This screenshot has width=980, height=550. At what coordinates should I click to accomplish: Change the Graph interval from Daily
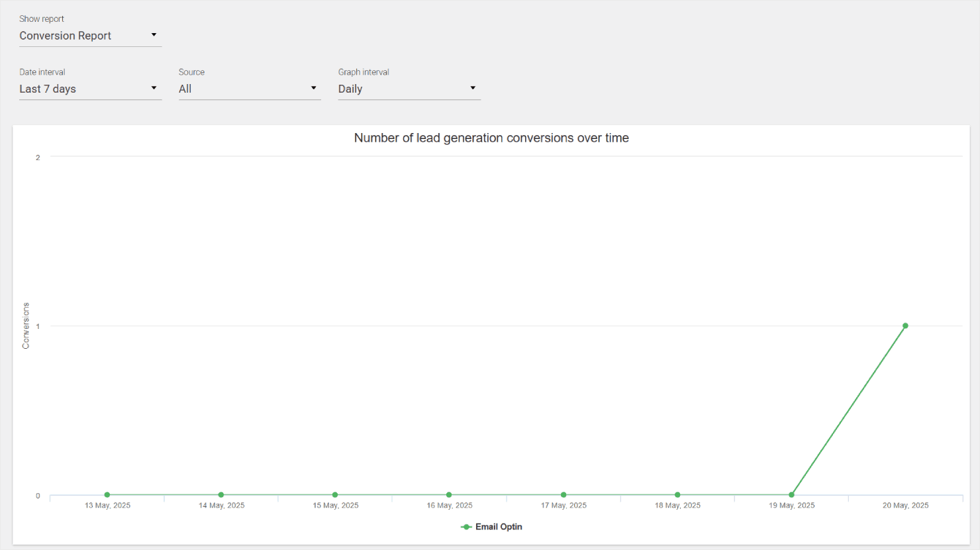pos(407,88)
